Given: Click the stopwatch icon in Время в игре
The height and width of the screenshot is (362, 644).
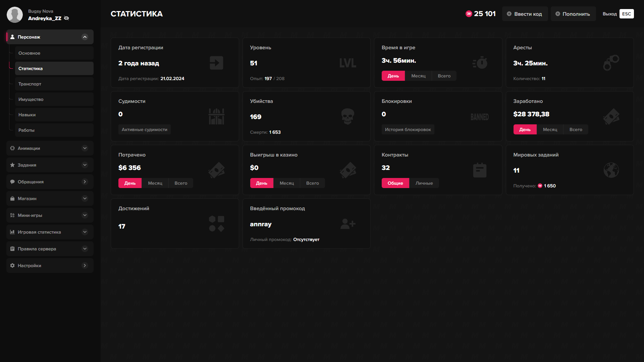Looking at the screenshot, I should click(480, 63).
